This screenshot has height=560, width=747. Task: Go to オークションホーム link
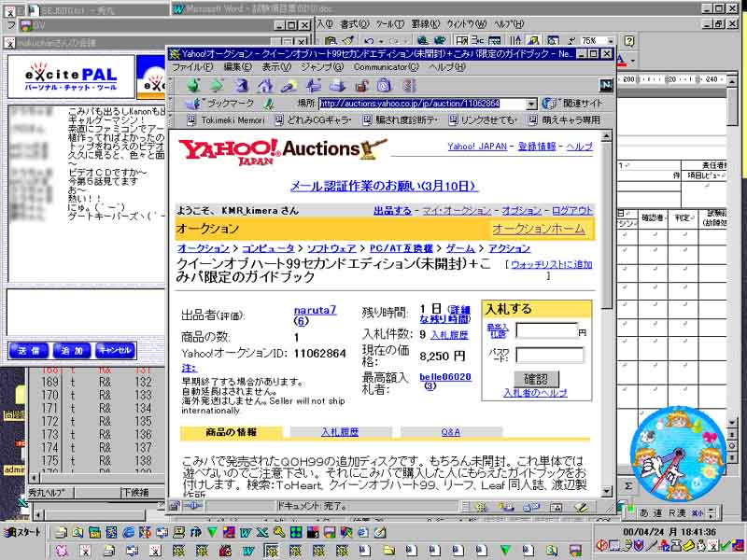tap(539, 229)
